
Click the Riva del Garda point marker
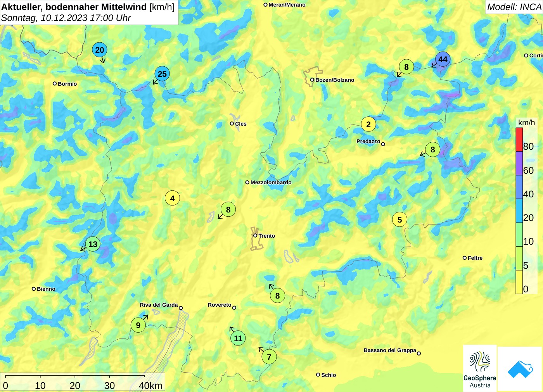coord(181,308)
